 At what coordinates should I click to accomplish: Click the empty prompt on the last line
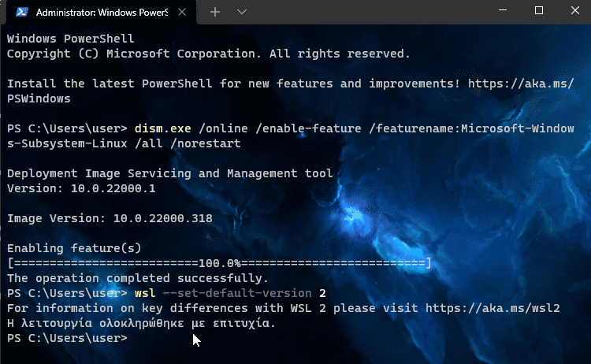point(68,338)
